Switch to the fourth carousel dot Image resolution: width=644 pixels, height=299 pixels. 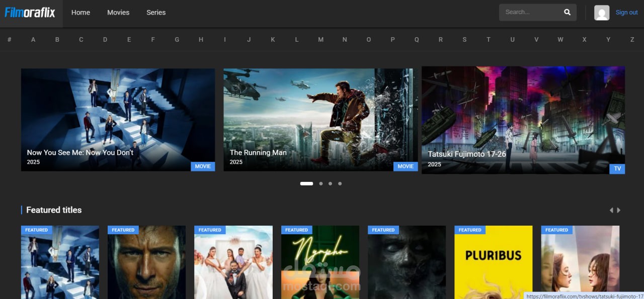coord(340,183)
